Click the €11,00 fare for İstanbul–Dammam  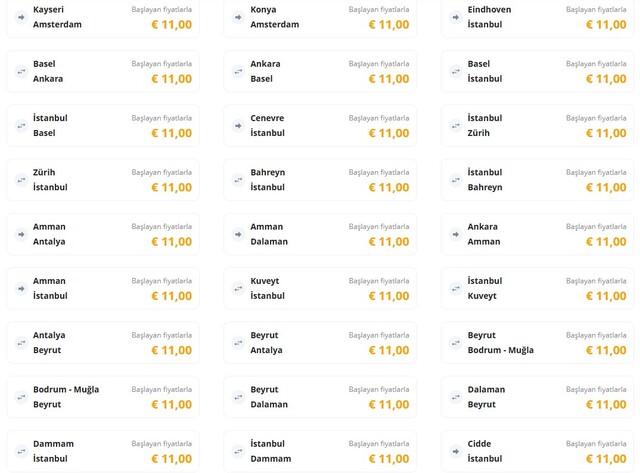389,459
